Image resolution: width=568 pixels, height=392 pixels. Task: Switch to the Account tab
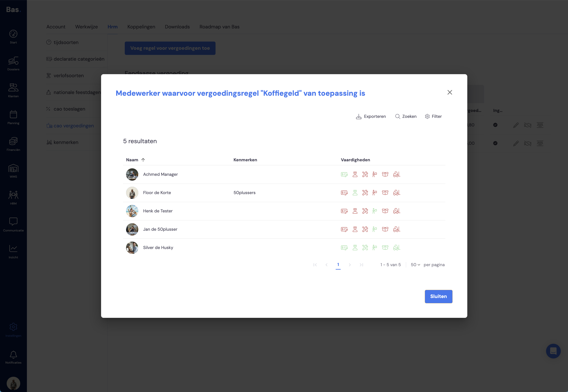[56, 27]
